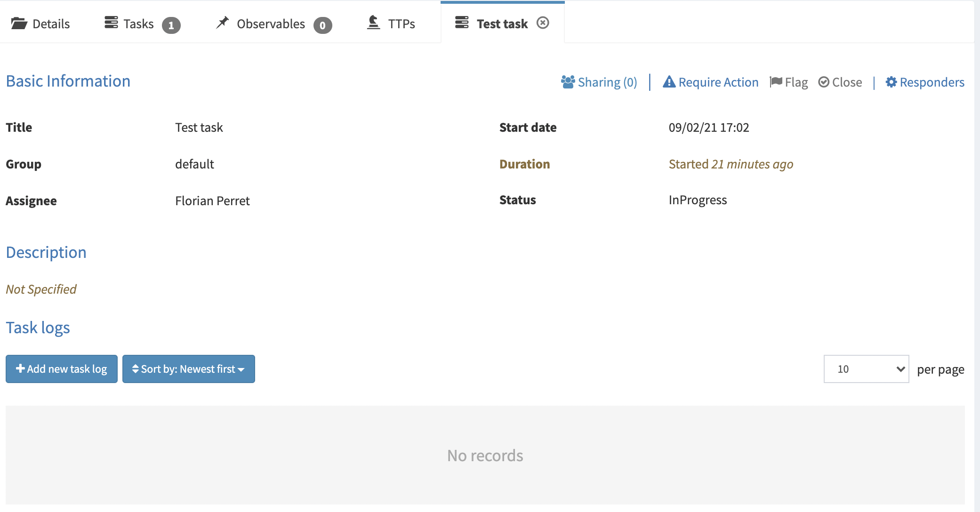Image resolution: width=980 pixels, height=512 pixels.
Task: Click Assignee Florian Perret
Action: (212, 201)
